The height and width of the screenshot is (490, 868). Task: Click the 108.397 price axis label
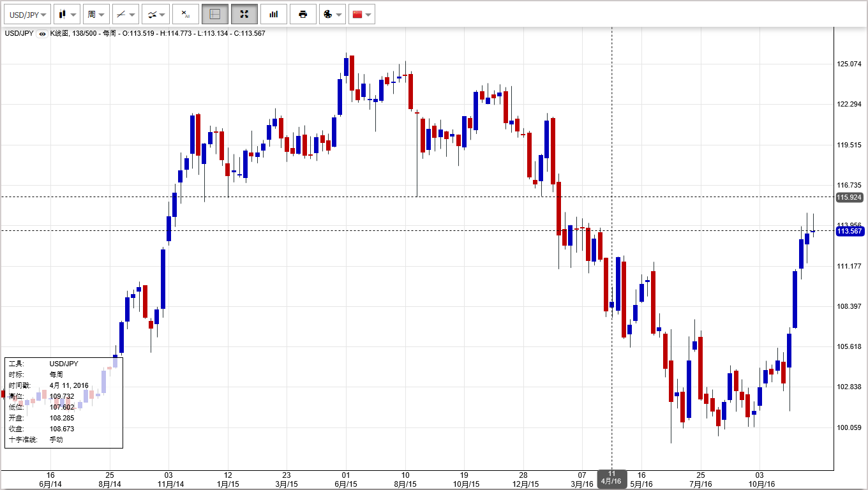849,306
